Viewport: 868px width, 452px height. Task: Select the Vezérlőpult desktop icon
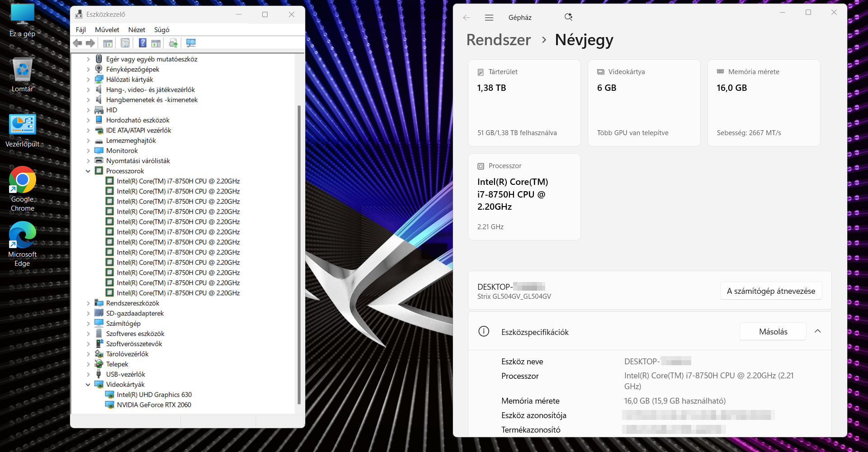22,131
